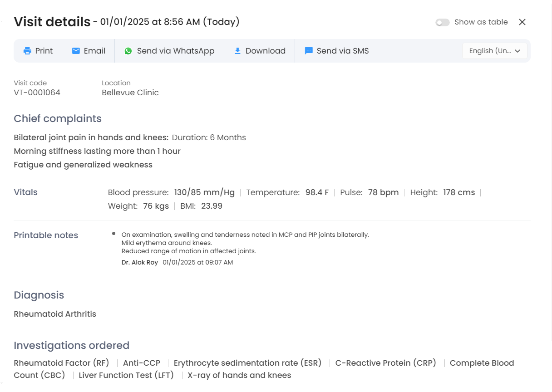Image resolution: width=552 pixels, height=392 pixels.
Task: Select the Print text button
Action: pyautogui.click(x=44, y=51)
